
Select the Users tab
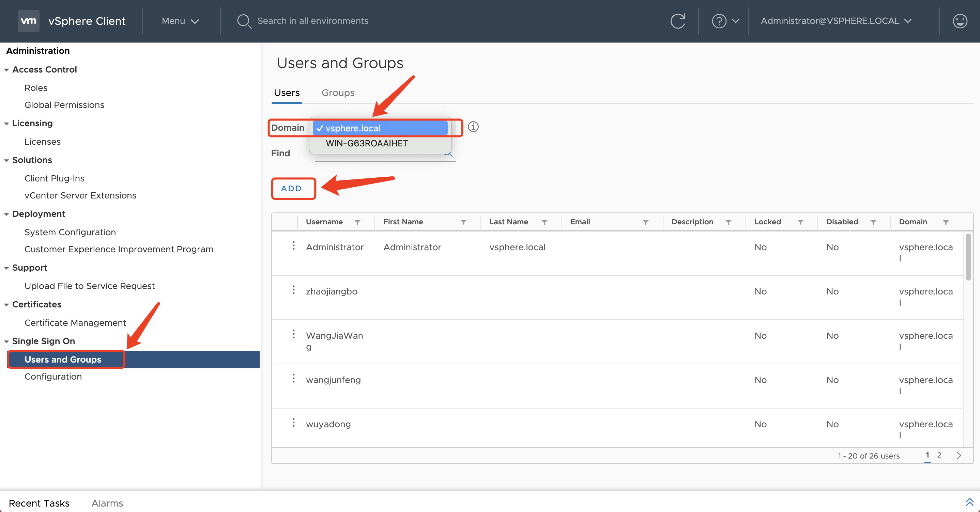(x=288, y=91)
